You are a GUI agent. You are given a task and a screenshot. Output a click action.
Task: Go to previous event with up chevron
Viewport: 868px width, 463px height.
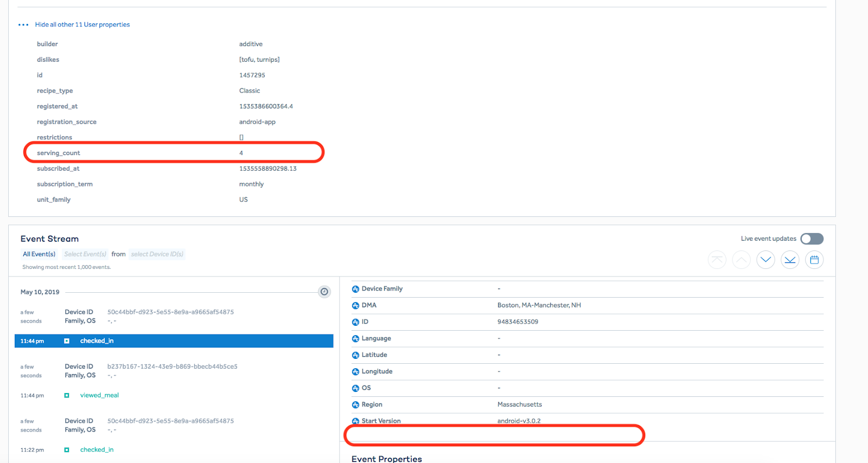pos(741,260)
